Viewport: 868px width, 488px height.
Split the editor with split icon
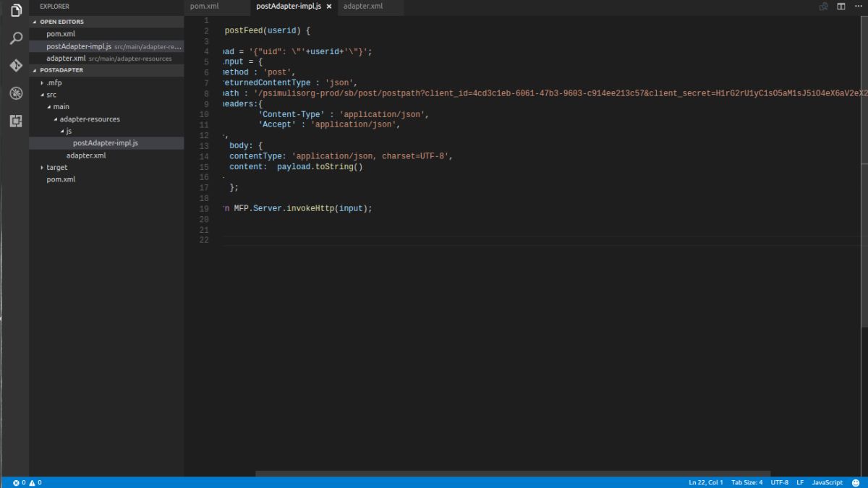(841, 7)
